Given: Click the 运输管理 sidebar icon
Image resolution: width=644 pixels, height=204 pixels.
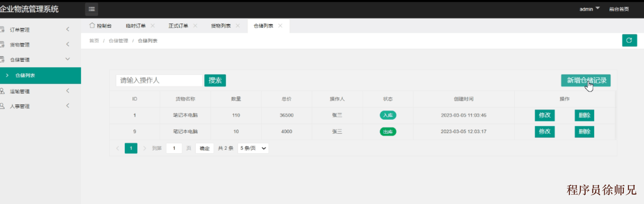Looking at the screenshot, I should point(2,91).
